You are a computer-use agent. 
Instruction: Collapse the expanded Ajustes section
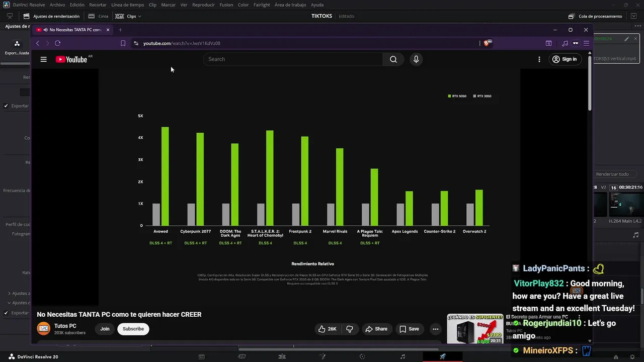pyautogui.click(x=9, y=303)
